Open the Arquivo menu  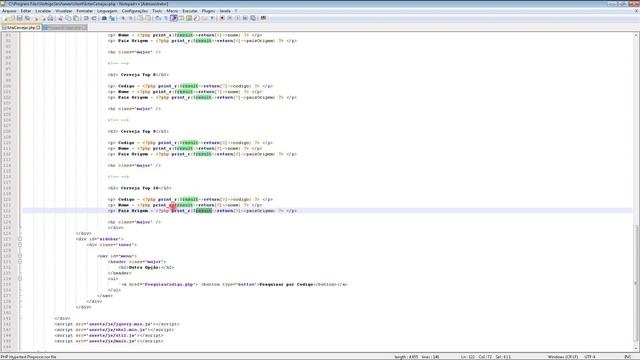click(x=9, y=11)
